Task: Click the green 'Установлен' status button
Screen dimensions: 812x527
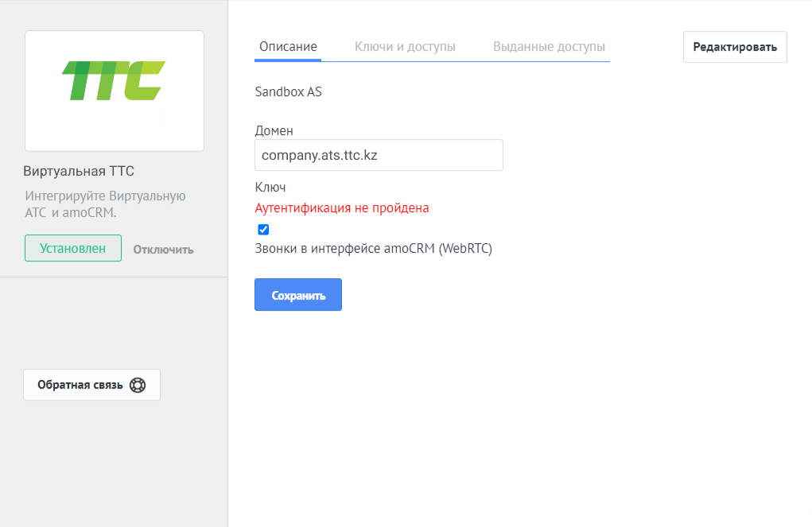Action: pyautogui.click(x=73, y=248)
